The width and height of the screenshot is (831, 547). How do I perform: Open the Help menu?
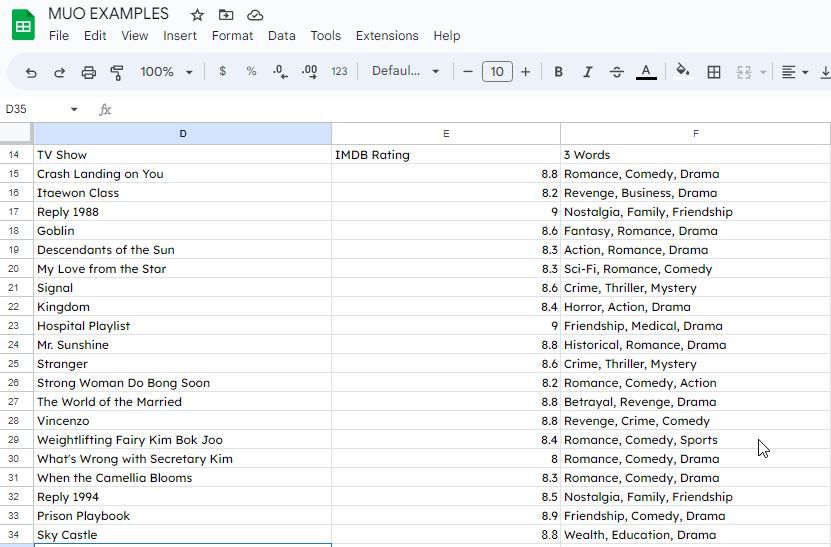click(447, 36)
